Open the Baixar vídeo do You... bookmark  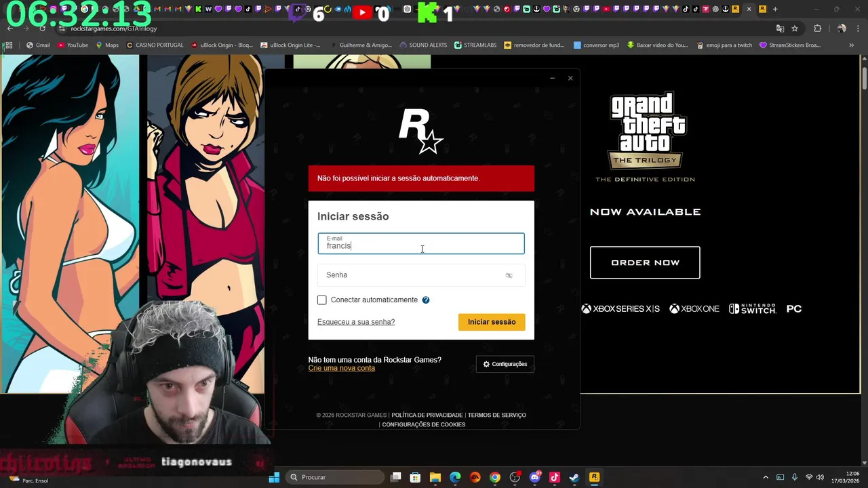coord(657,45)
